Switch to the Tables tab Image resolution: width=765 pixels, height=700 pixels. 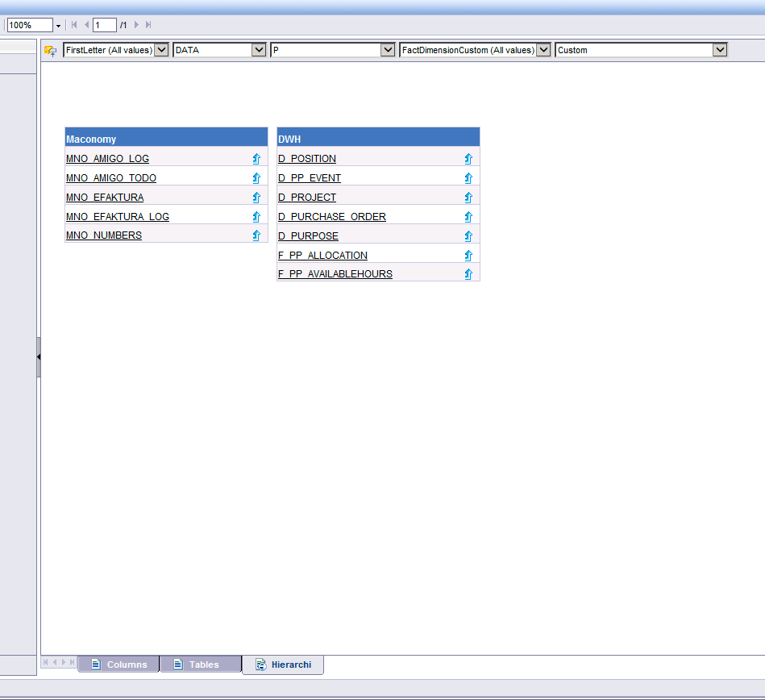(200, 664)
